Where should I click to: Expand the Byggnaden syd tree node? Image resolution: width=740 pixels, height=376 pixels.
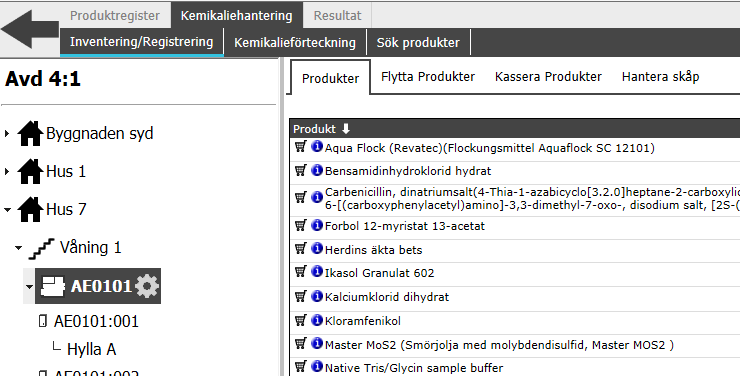pyautogui.click(x=7, y=134)
